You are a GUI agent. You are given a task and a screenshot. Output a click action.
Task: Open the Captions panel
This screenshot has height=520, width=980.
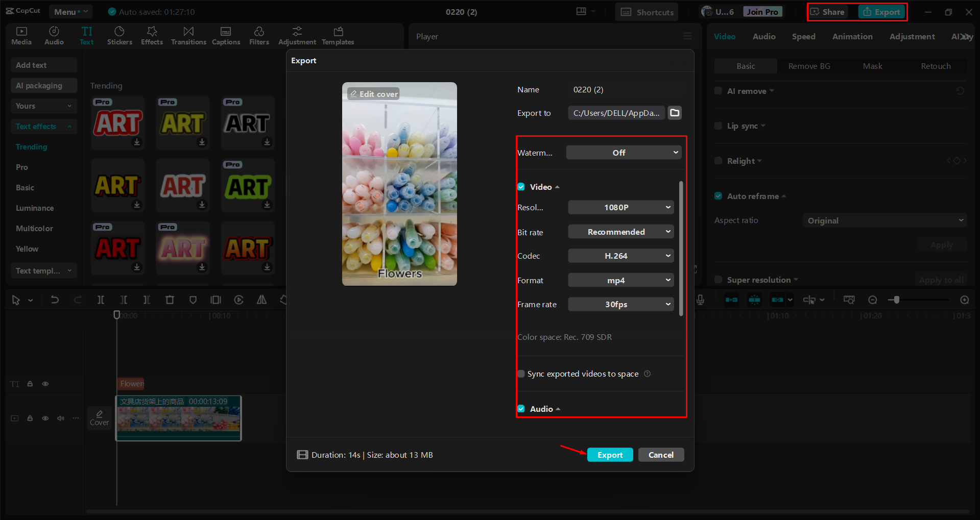pyautogui.click(x=226, y=35)
